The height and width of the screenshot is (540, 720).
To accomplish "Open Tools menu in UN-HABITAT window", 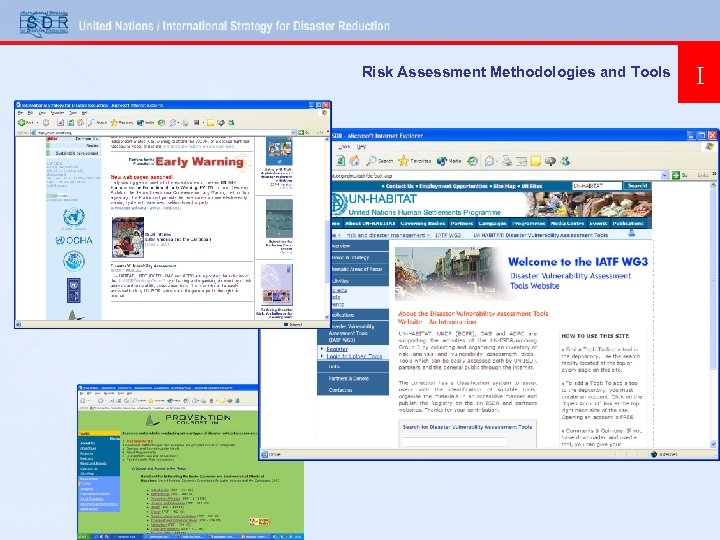I will 343,147.
